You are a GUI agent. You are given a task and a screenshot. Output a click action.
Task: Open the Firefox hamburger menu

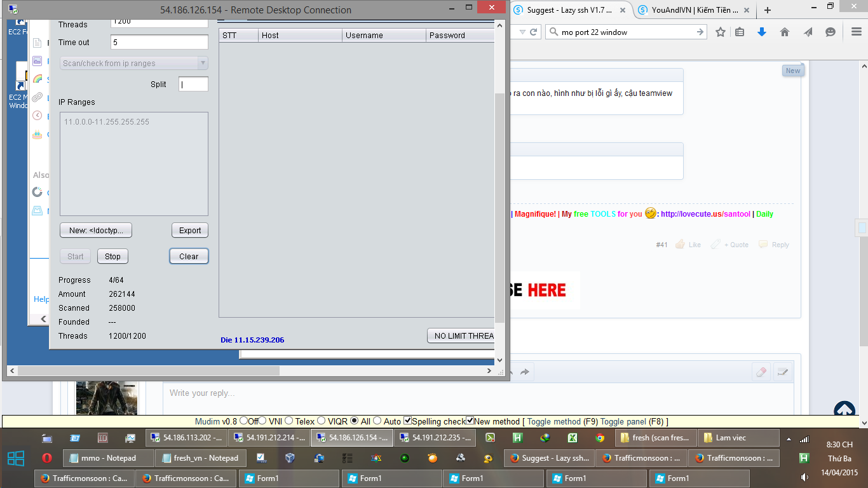click(x=856, y=32)
